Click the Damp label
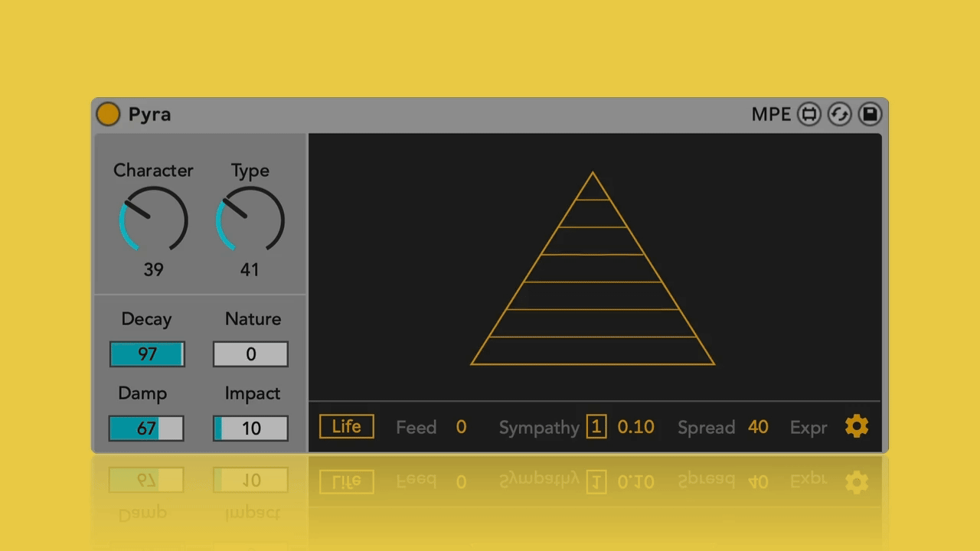Image resolution: width=980 pixels, height=551 pixels. coord(142,393)
